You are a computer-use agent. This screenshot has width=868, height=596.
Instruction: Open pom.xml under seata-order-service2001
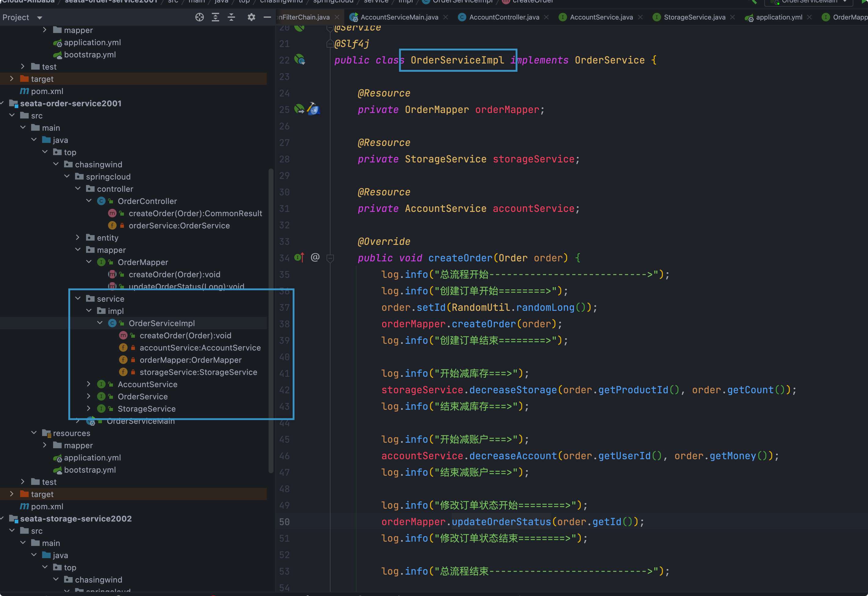tap(47, 506)
